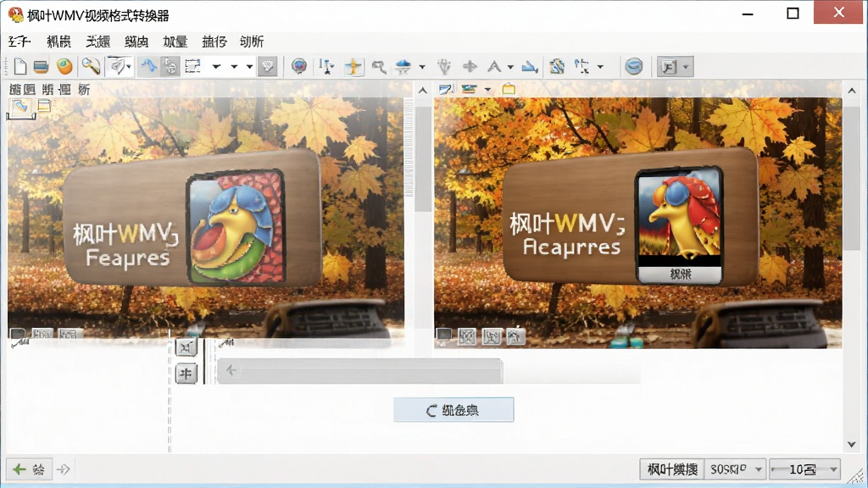This screenshot has height=488, width=868.
Task: Open the first menu in the menu bar
Action: click(x=19, y=42)
